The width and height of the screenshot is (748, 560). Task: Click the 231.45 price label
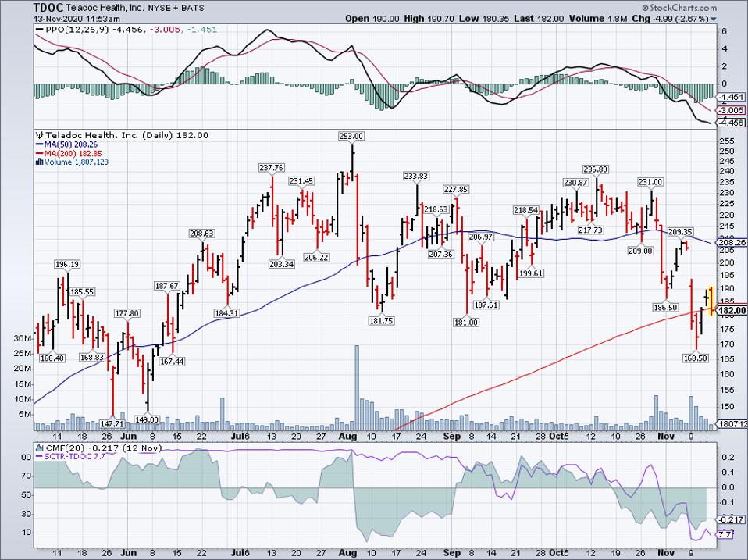[301, 181]
